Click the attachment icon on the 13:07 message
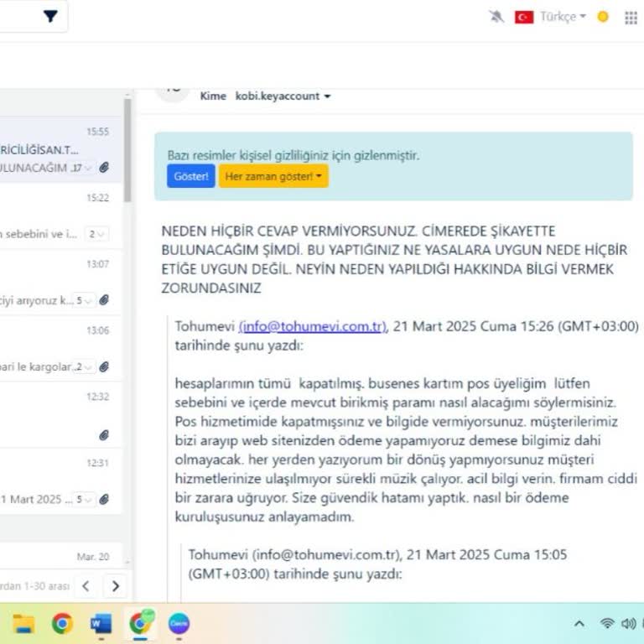The height and width of the screenshot is (644, 644). (x=104, y=300)
